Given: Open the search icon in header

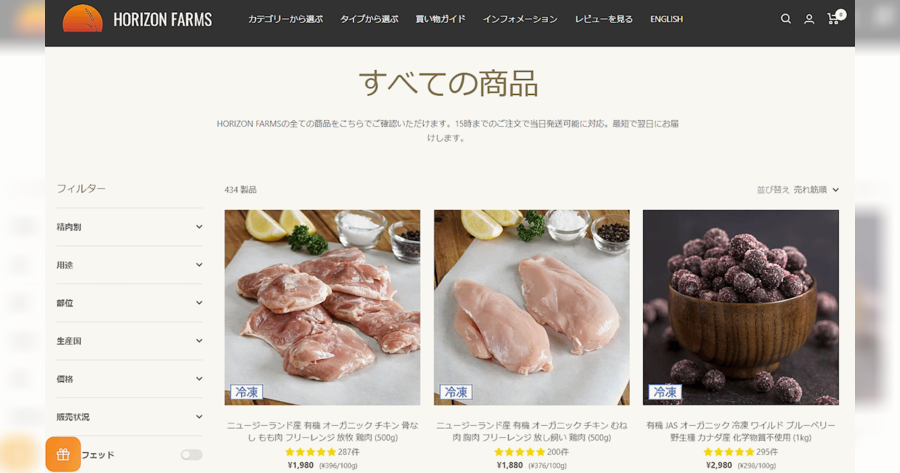Looking at the screenshot, I should pyautogui.click(x=786, y=19).
